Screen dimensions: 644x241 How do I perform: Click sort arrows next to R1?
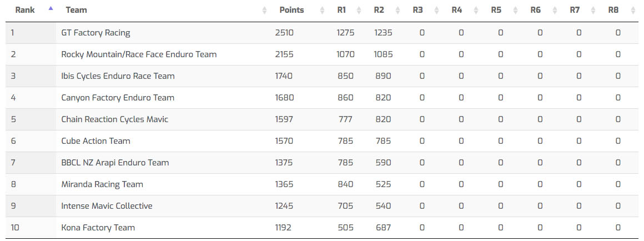point(359,11)
